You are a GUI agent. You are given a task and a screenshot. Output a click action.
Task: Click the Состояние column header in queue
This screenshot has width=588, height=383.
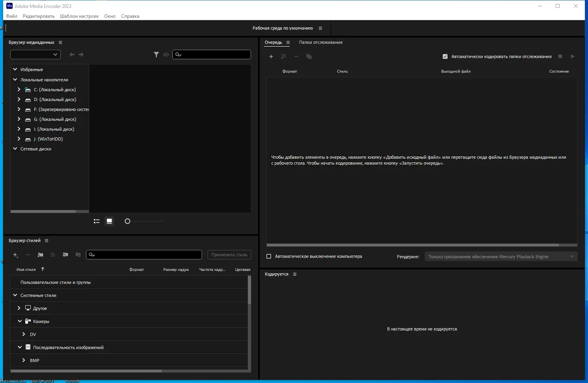tap(559, 71)
